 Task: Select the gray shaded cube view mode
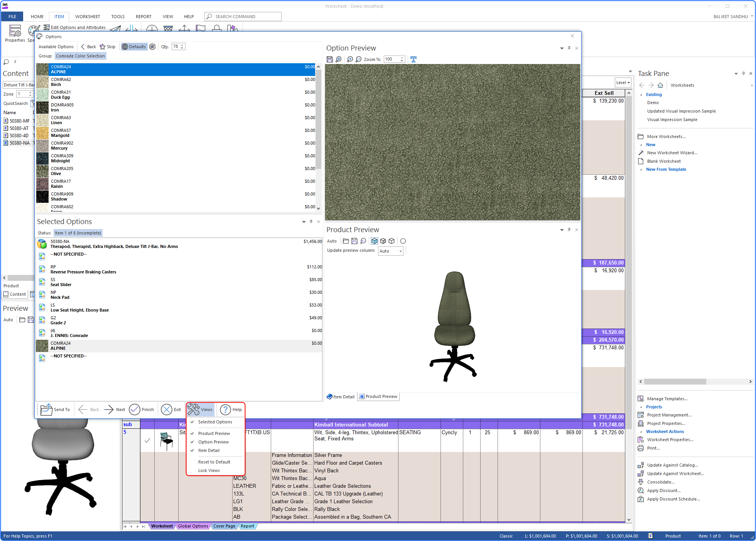point(383,241)
